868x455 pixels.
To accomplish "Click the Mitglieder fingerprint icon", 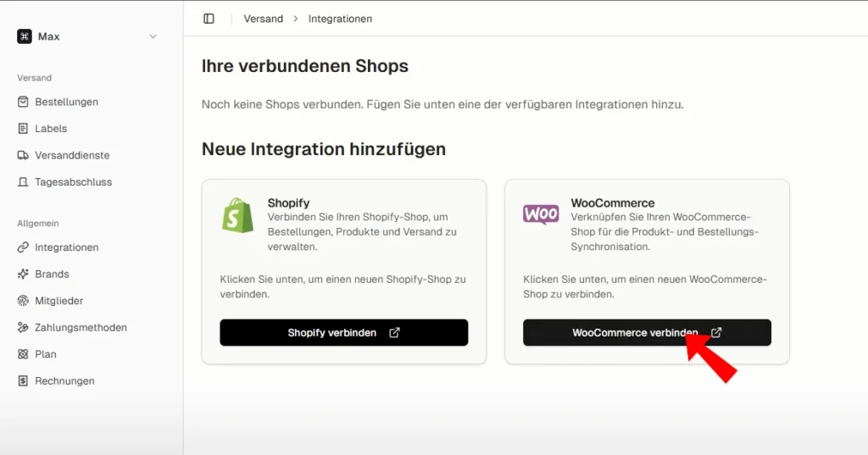I will coord(23,301).
